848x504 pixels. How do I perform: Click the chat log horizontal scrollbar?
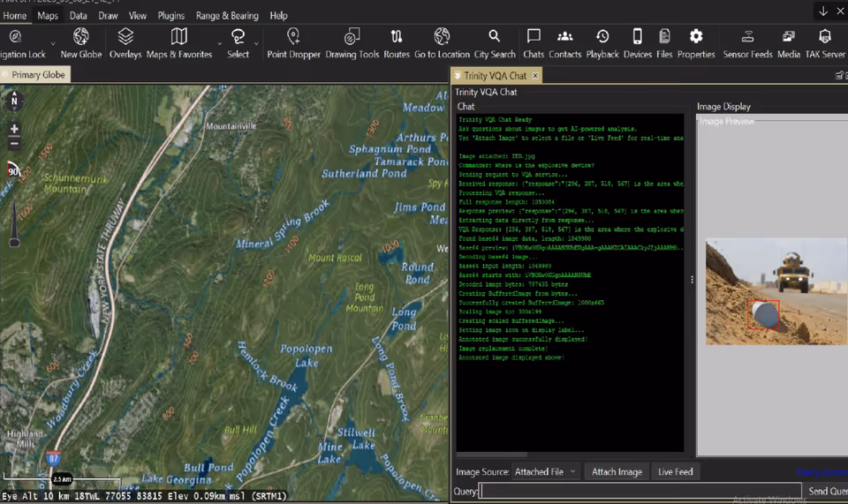click(492, 455)
